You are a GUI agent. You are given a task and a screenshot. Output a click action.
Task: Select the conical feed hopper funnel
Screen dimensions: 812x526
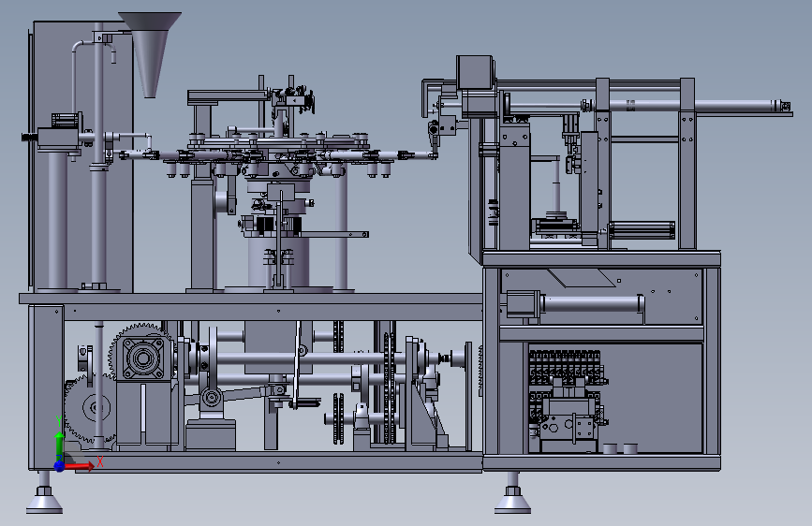tap(150, 54)
